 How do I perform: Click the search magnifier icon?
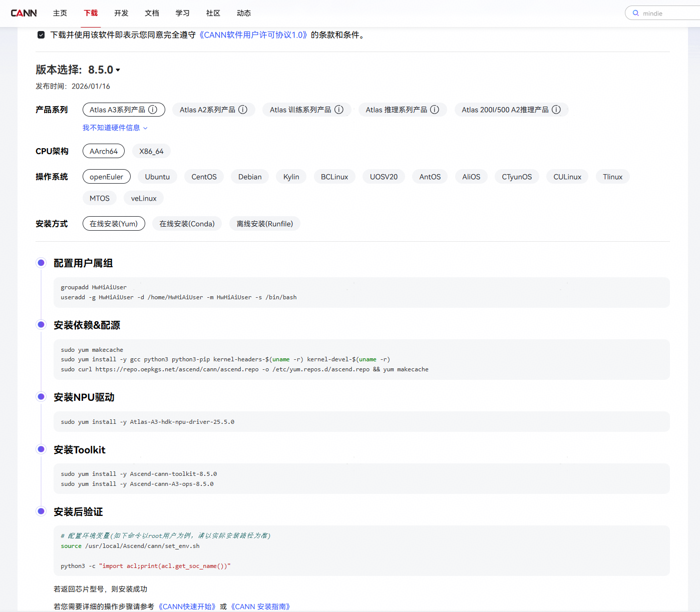click(636, 13)
